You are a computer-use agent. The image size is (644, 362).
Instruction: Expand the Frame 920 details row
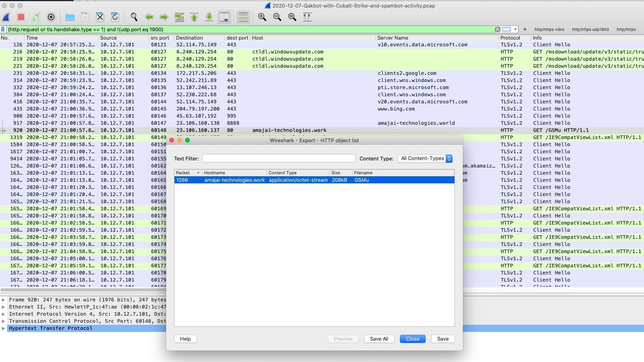(4, 300)
